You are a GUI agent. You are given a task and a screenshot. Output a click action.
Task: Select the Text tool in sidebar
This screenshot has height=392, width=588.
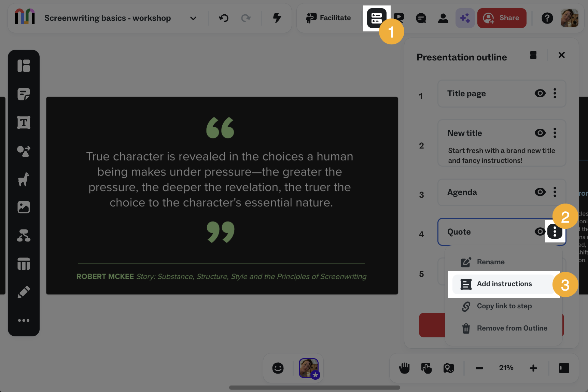coord(24,122)
